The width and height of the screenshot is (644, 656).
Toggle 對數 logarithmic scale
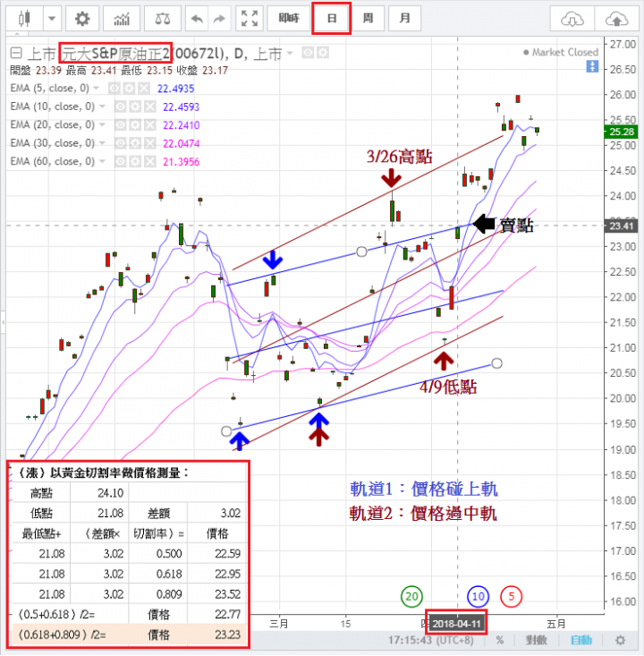[x=537, y=640]
